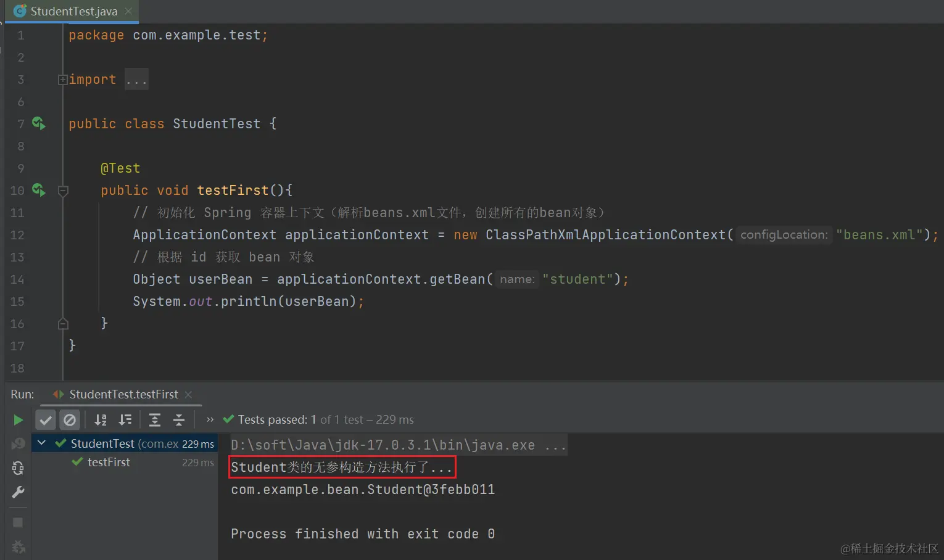This screenshot has height=560, width=944.
Task: Click the @Test annotation on line 9
Action: tap(120, 168)
